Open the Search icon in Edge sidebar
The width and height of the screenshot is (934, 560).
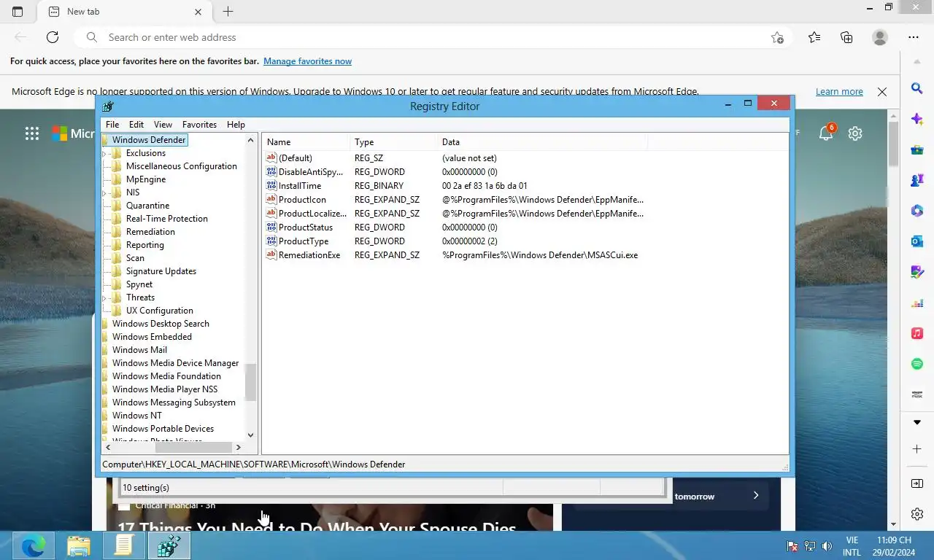point(917,88)
